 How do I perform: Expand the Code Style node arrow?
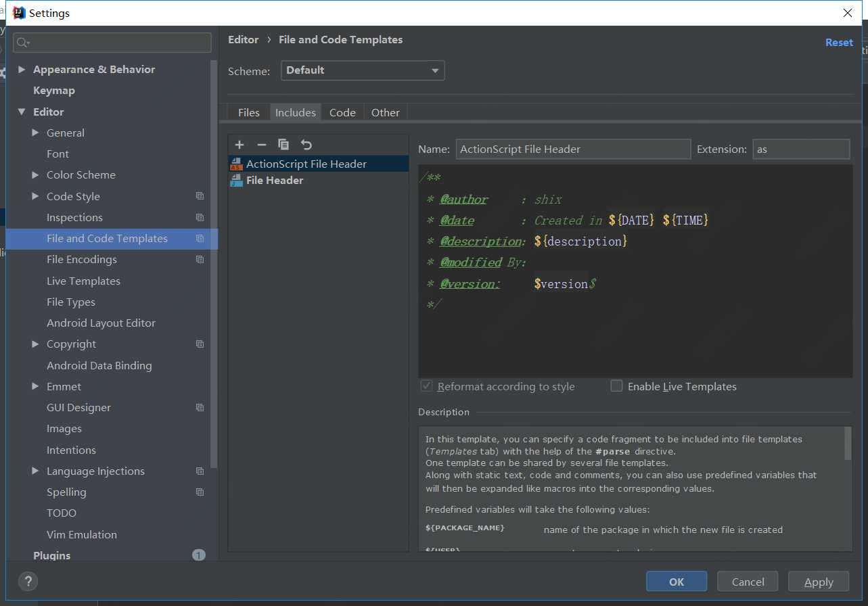click(35, 196)
